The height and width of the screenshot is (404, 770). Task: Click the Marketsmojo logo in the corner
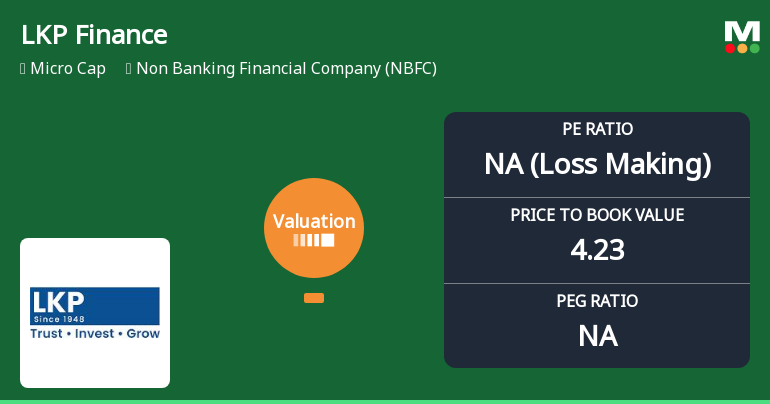click(x=742, y=36)
